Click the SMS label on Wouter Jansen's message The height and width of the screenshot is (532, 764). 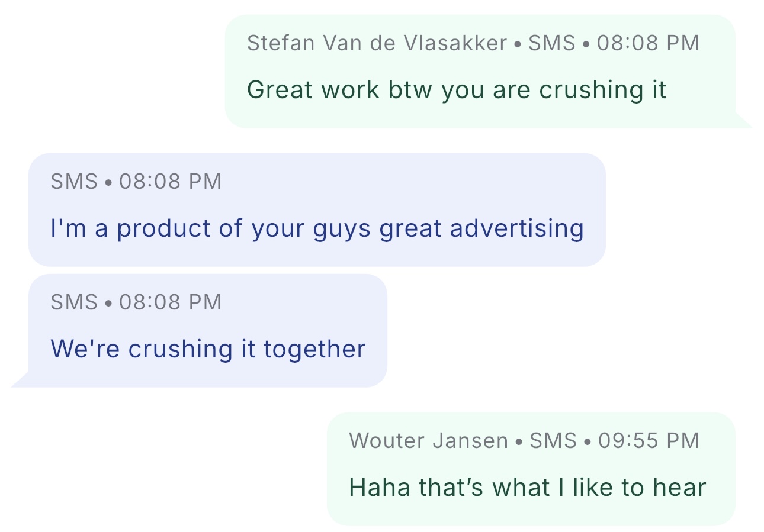pyautogui.click(x=553, y=441)
